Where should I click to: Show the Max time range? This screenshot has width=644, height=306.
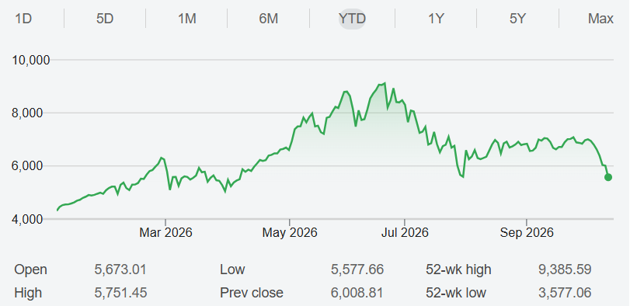pos(600,19)
